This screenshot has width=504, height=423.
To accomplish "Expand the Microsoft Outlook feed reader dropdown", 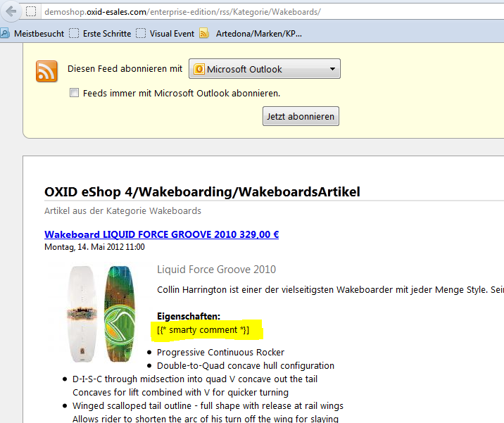I will point(332,69).
